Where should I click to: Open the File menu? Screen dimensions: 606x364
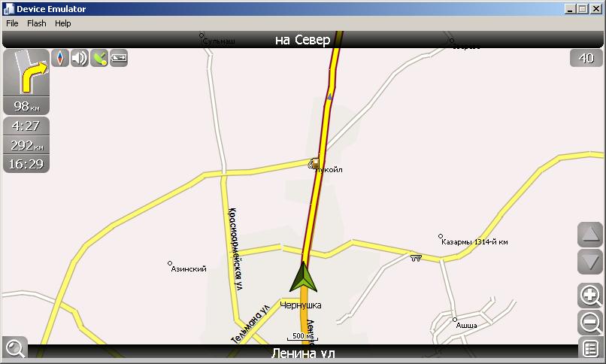coord(12,23)
